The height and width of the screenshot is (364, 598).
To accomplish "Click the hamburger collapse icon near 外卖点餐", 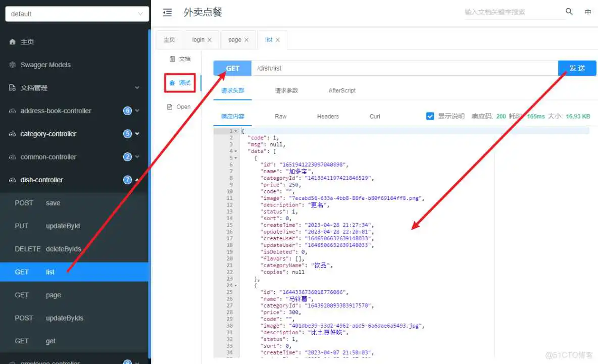I will point(167,13).
